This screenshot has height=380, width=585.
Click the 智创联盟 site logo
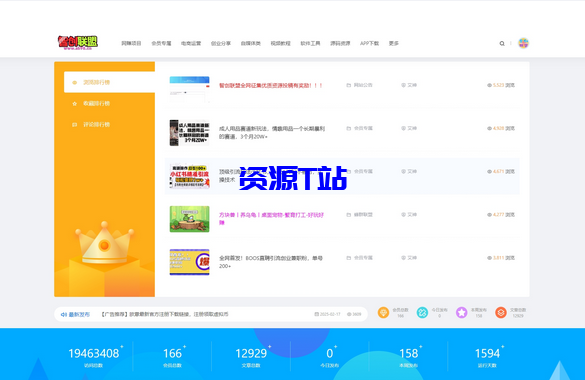(x=78, y=43)
